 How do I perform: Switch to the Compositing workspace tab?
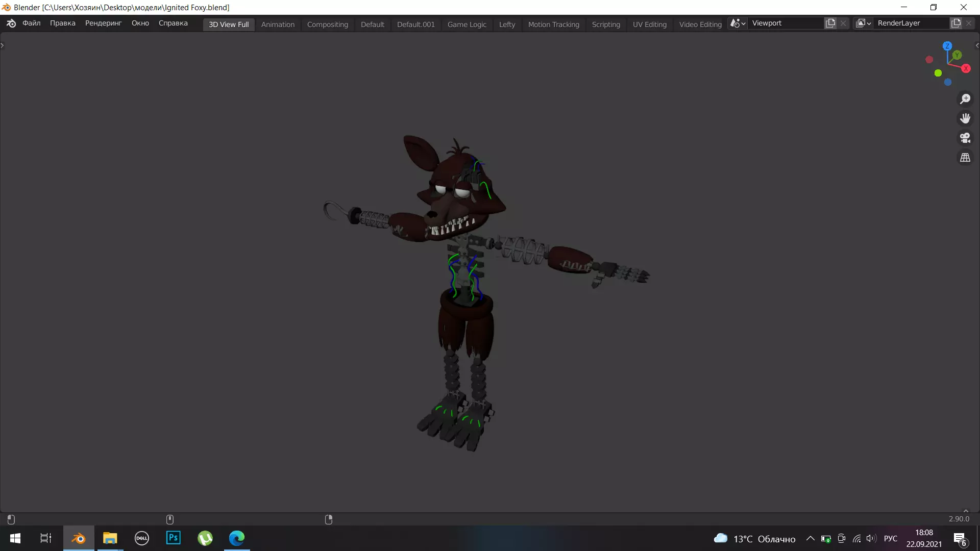[x=328, y=24]
